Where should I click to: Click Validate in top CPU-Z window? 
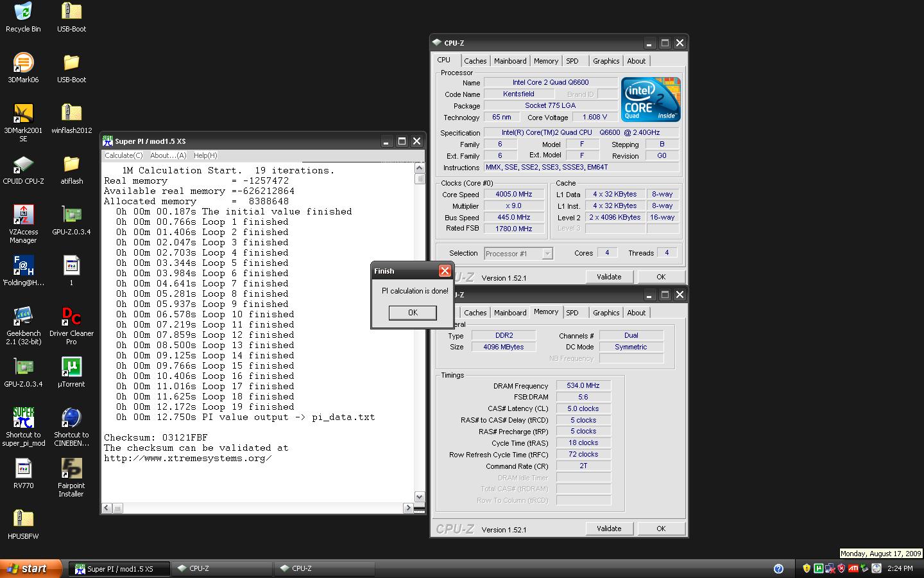coord(609,277)
